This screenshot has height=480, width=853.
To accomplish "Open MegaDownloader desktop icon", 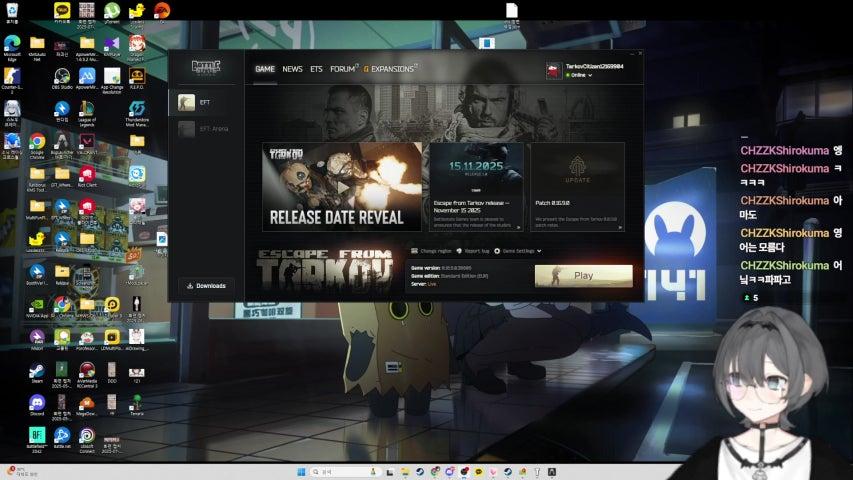I will (x=87, y=405).
